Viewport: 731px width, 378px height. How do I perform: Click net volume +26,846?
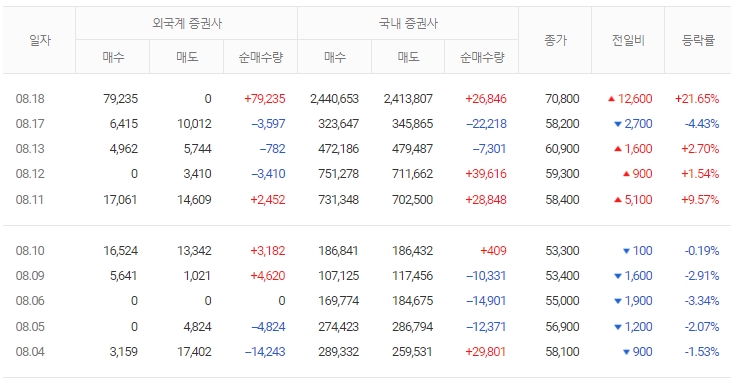486,99
